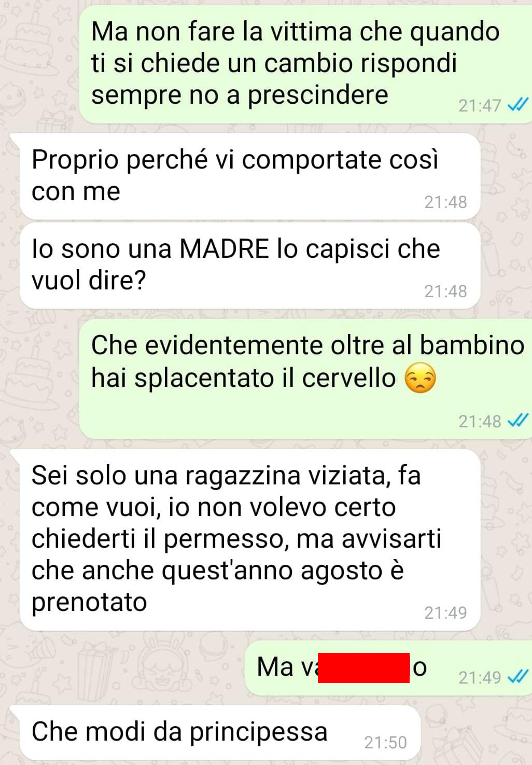Click the red censored block in sent message
532x765 pixels.
point(363,667)
